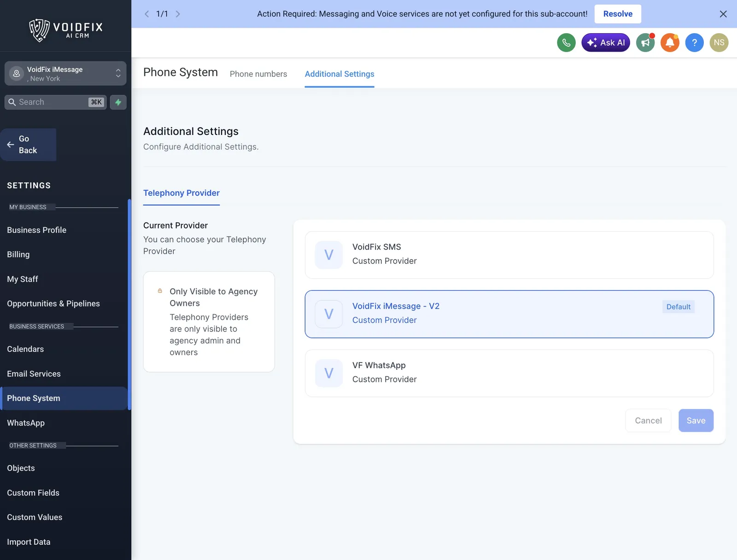The height and width of the screenshot is (560, 737).
Task: Click the VoidFix AI CRM logo
Action: (x=66, y=30)
